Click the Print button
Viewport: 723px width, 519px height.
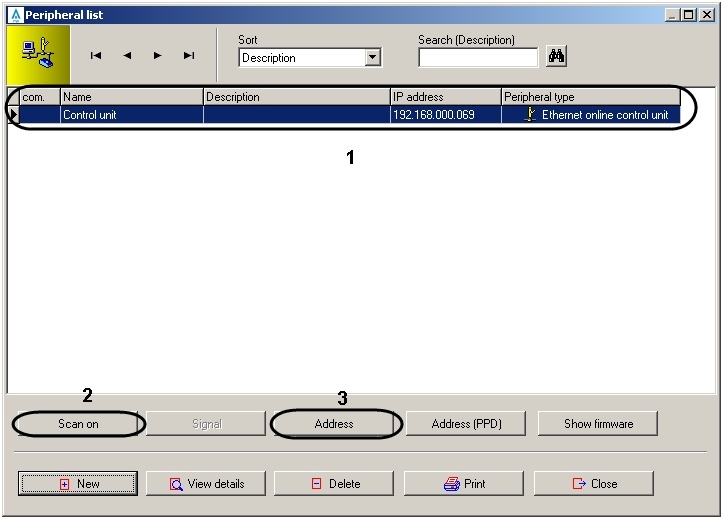coord(464,484)
